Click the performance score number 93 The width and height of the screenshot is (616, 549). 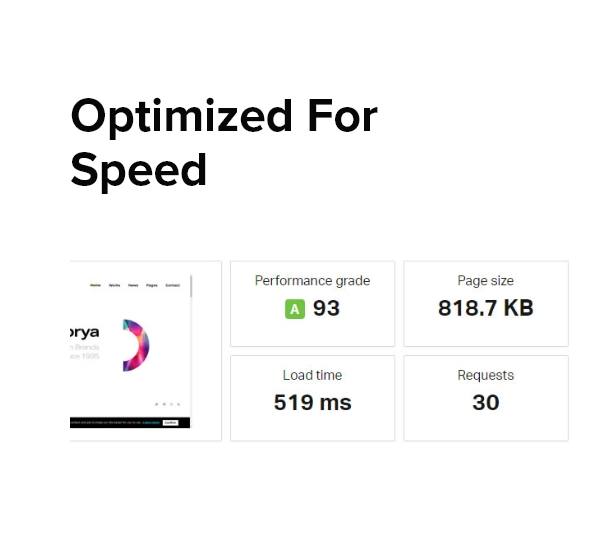tap(326, 308)
